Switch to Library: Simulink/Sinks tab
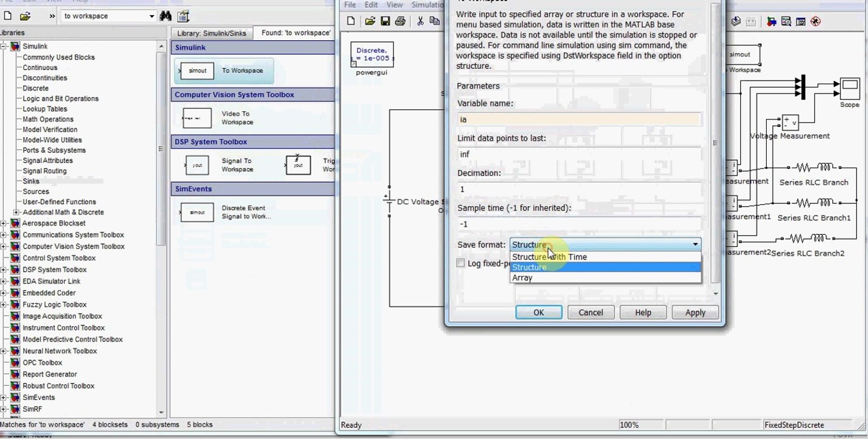The image size is (868, 439). (211, 33)
